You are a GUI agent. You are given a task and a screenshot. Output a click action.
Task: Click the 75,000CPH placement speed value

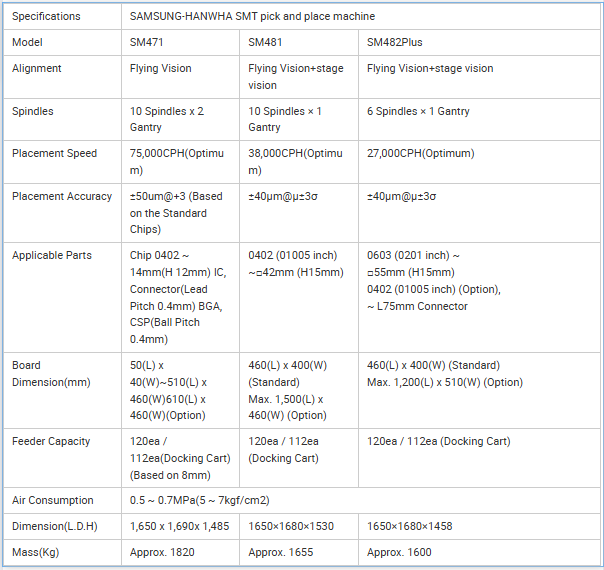click(180, 162)
